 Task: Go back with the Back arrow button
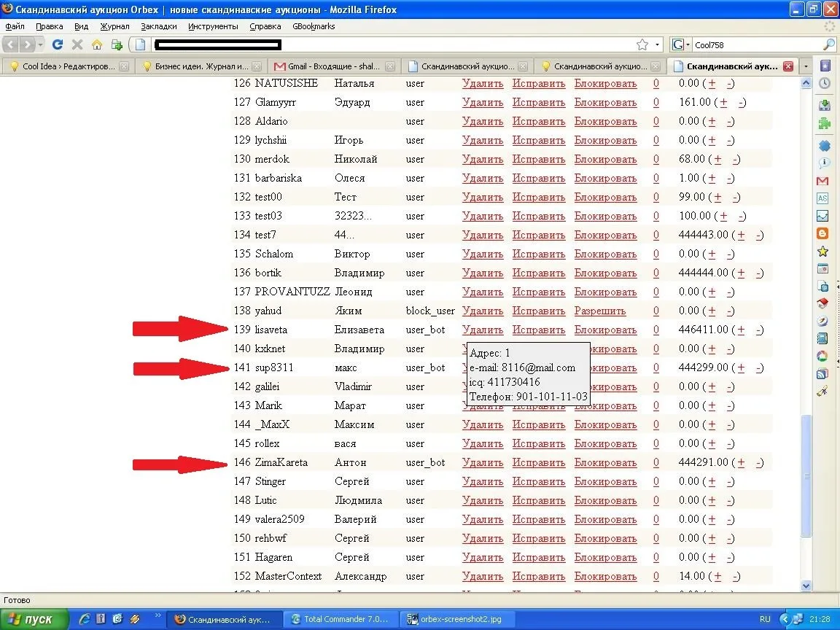[11, 44]
